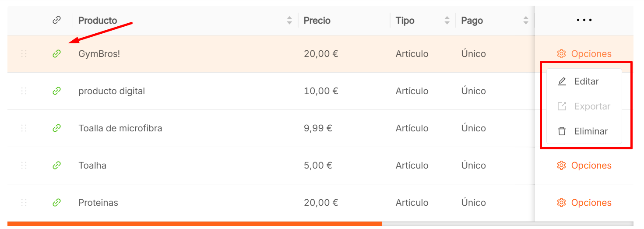The width and height of the screenshot is (644, 229).
Task: Click link icon next to Toalla de microfibra
Action: [56, 128]
